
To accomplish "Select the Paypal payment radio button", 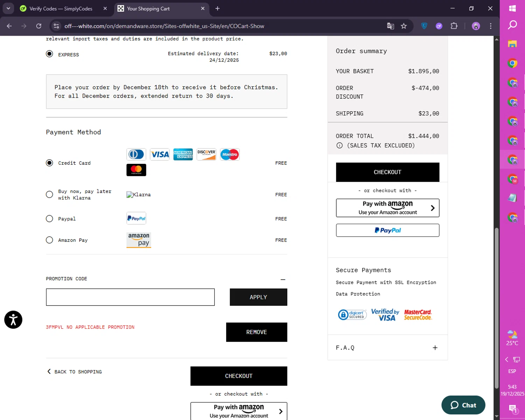I will tap(49, 219).
